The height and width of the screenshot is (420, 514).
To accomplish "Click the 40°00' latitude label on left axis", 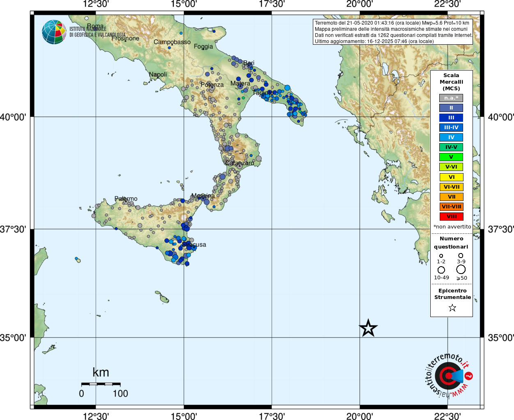I will coord(13,117).
